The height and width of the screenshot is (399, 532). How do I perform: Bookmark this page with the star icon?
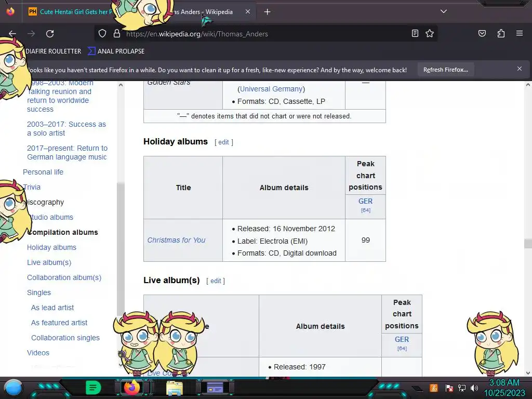(x=430, y=33)
